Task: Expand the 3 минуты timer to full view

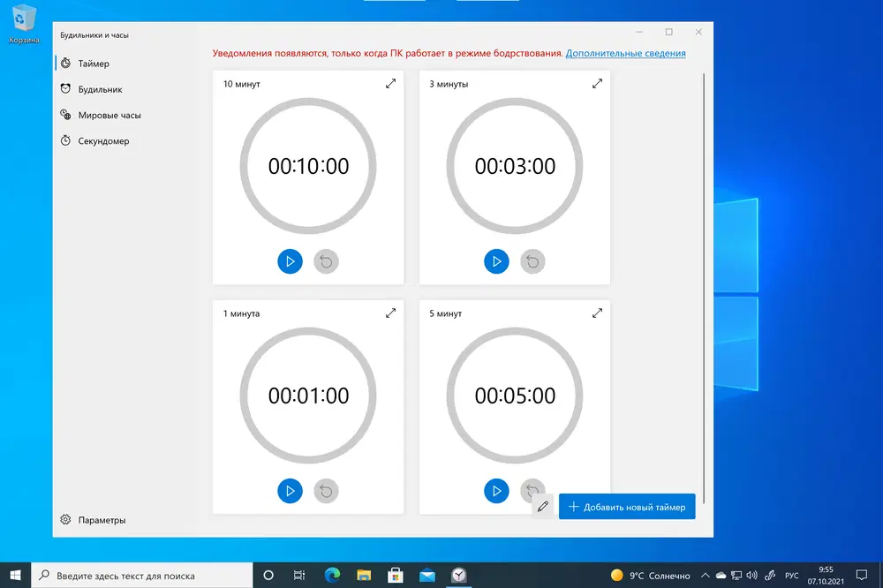Action: coord(598,83)
